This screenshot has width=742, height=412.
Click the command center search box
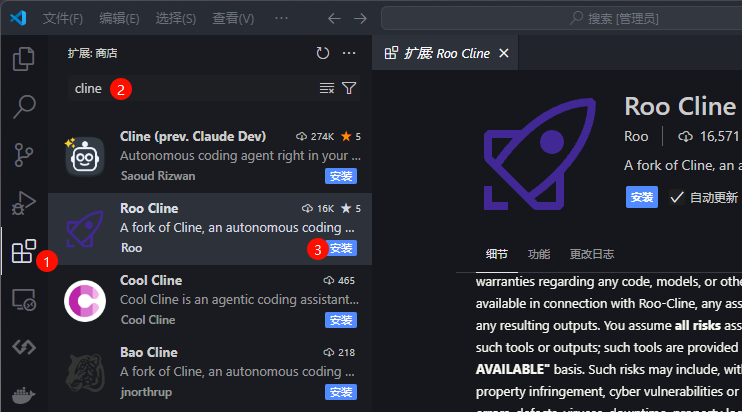click(562, 18)
